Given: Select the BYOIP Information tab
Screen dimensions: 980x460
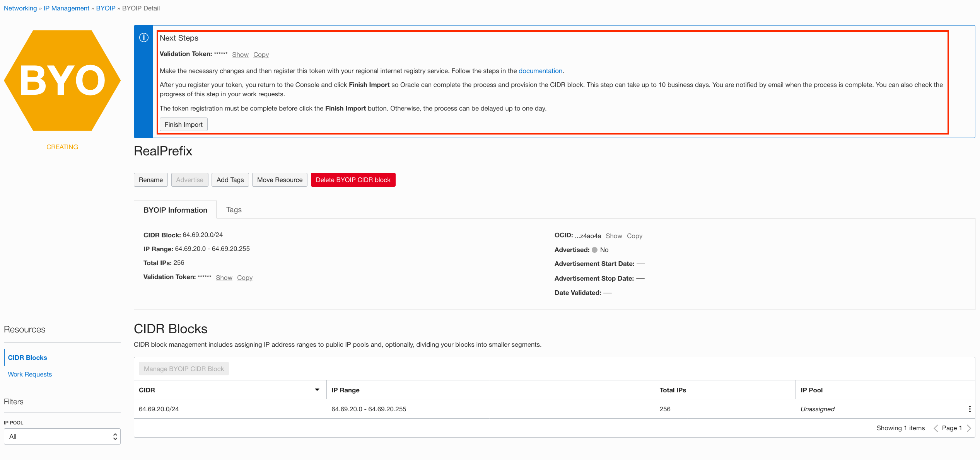Looking at the screenshot, I should click(175, 210).
